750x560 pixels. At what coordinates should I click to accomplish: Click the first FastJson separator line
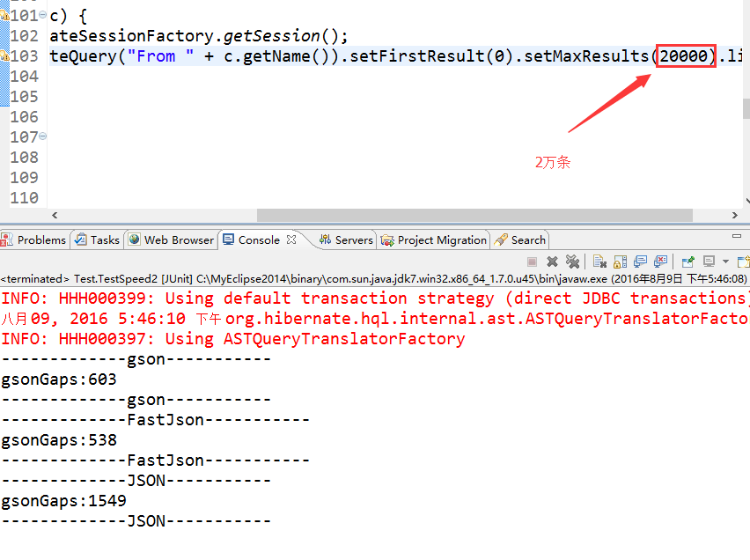pos(156,420)
